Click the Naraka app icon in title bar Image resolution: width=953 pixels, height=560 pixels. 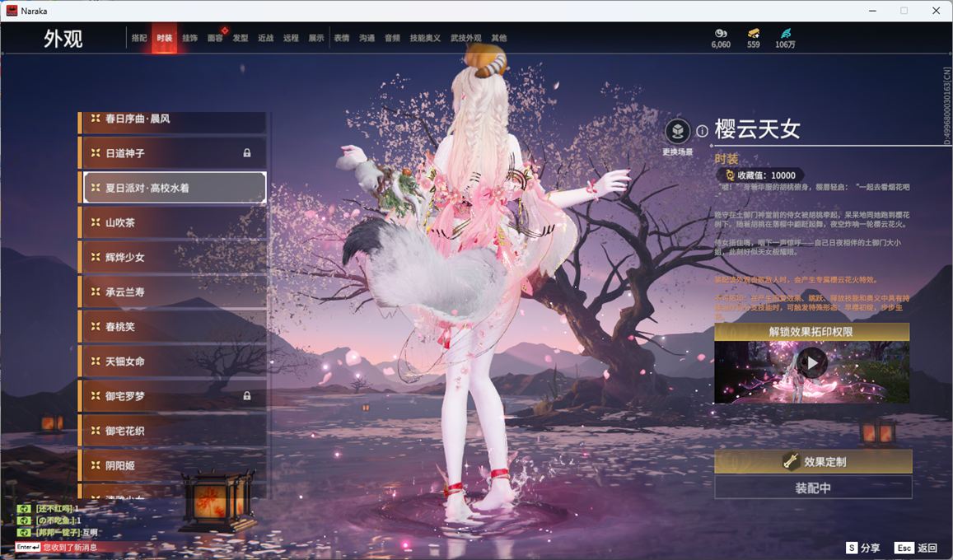pos(12,11)
